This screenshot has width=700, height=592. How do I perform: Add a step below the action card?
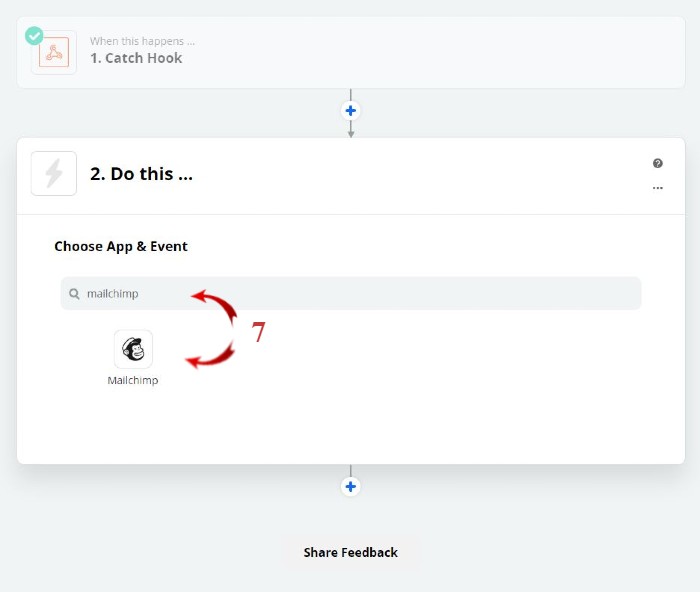pyautogui.click(x=350, y=486)
